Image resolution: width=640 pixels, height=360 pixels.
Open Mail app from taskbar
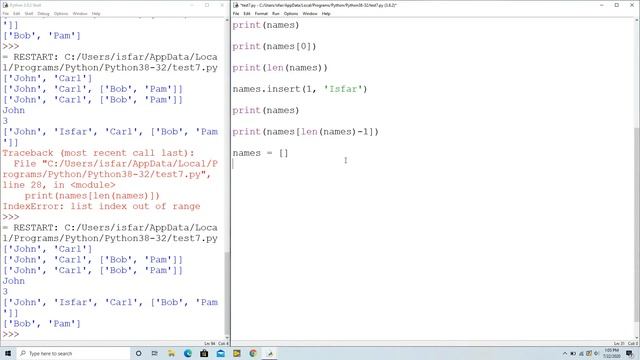pyautogui.click(x=220, y=353)
